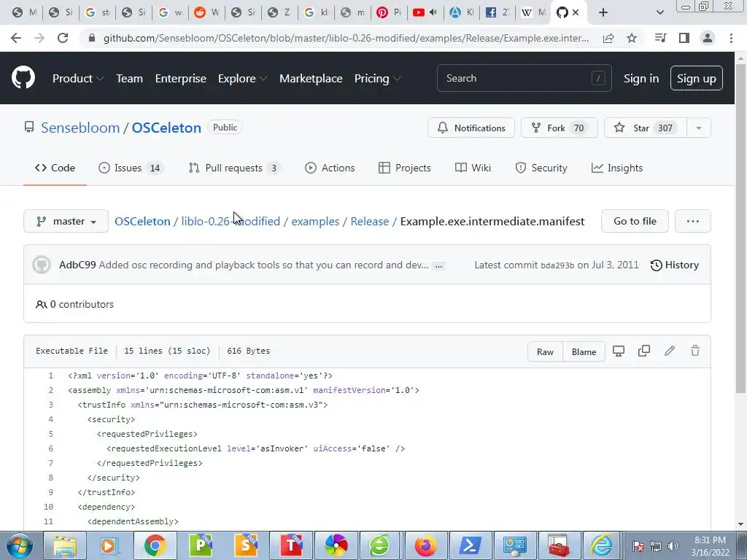
Task: Open the Sensebloom owner link
Action: pos(80,128)
